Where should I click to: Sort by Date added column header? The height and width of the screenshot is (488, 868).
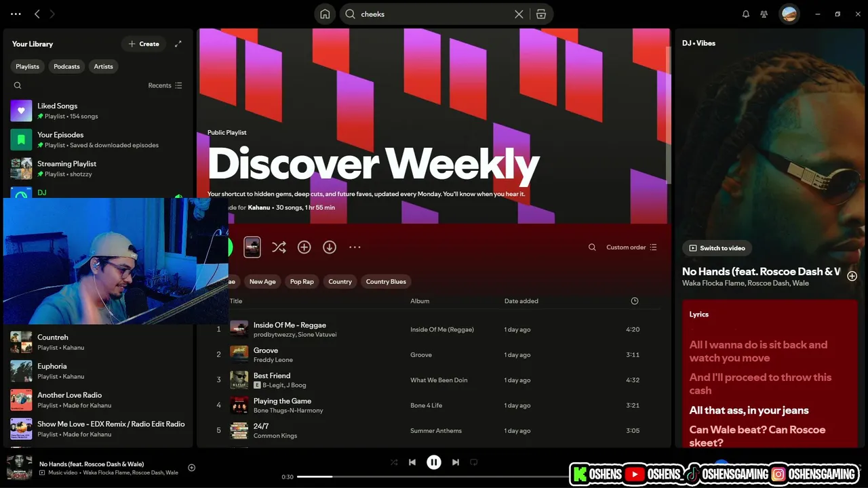click(x=521, y=301)
